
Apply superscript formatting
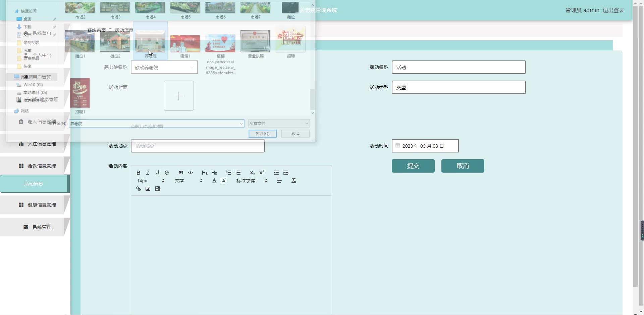tap(262, 173)
